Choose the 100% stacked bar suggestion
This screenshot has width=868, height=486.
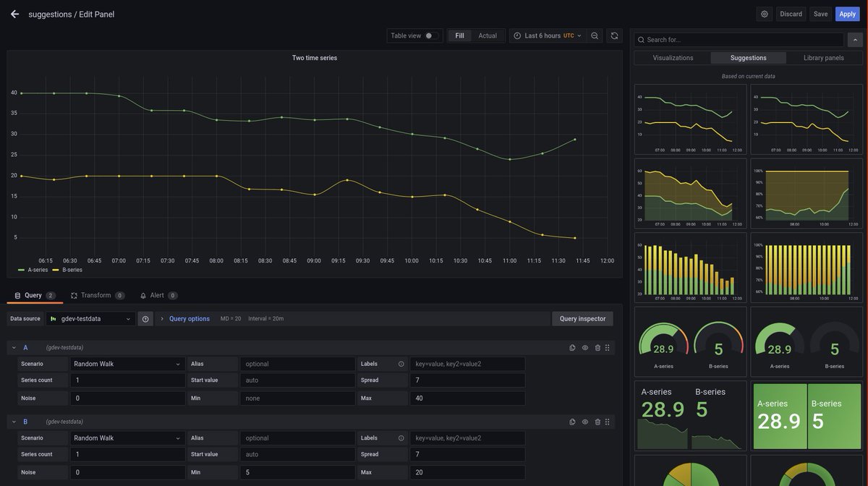coord(807,268)
